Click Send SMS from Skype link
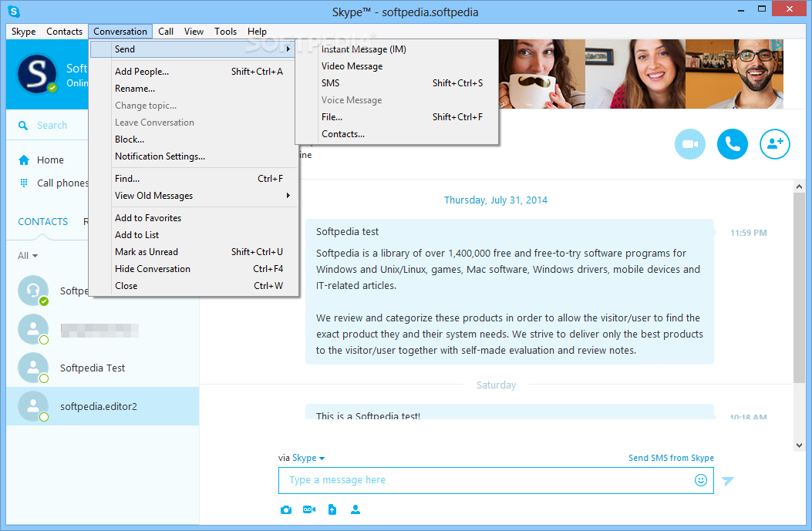The height and width of the screenshot is (531, 812). tap(671, 458)
